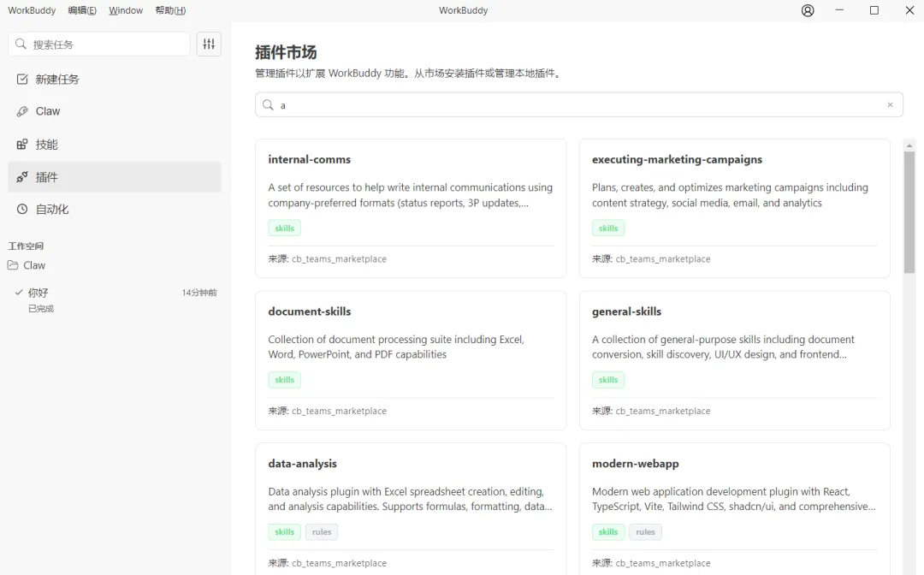Clear the plugin search with X icon
This screenshot has width=924, height=575.
click(x=890, y=105)
